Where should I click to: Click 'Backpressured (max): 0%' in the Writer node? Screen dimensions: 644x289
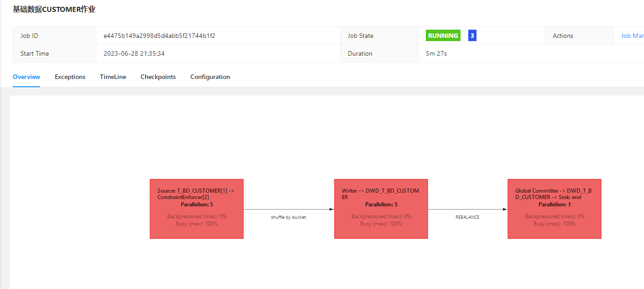381,216
